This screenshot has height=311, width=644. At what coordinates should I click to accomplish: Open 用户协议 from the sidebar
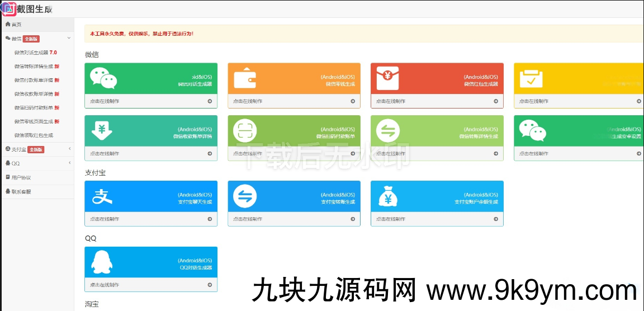point(21,177)
